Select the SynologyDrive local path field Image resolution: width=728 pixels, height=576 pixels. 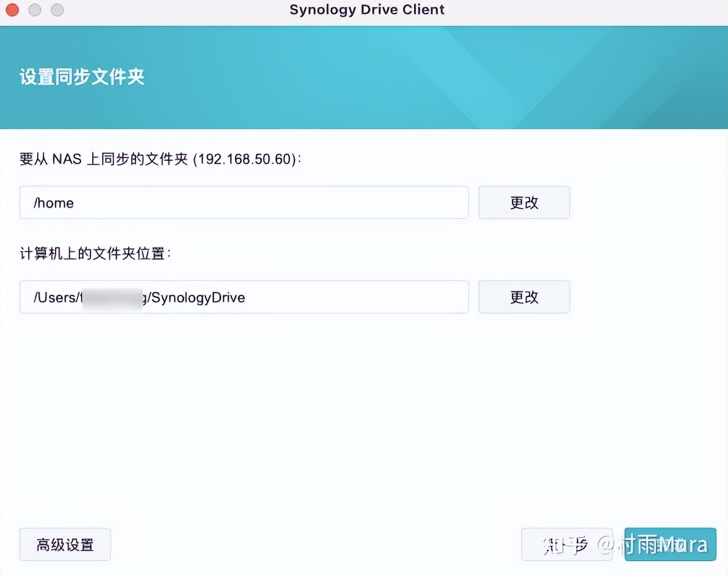[244, 297]
